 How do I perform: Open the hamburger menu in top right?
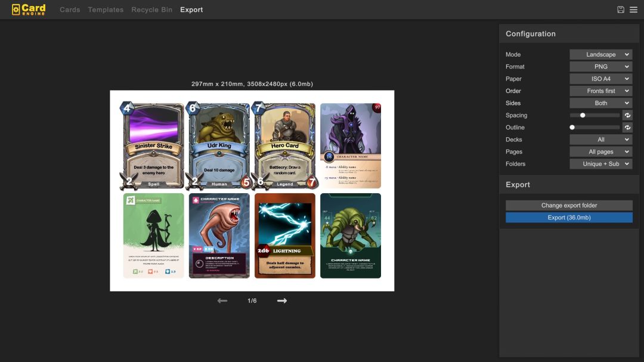[x=633, y=9]
